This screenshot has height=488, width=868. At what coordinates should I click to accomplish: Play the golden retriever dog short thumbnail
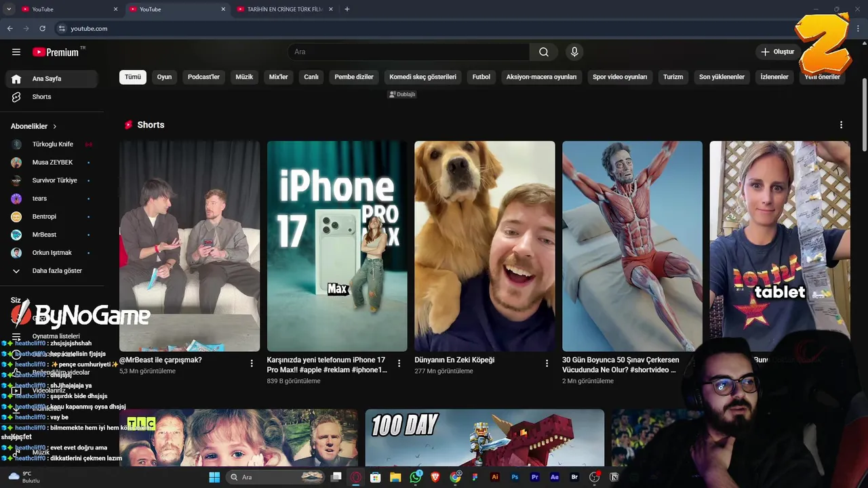click(485, 246)
